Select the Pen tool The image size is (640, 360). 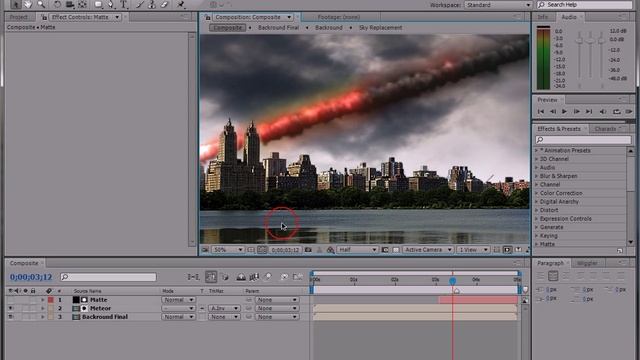pyautogui.click(x=111, y=4)
